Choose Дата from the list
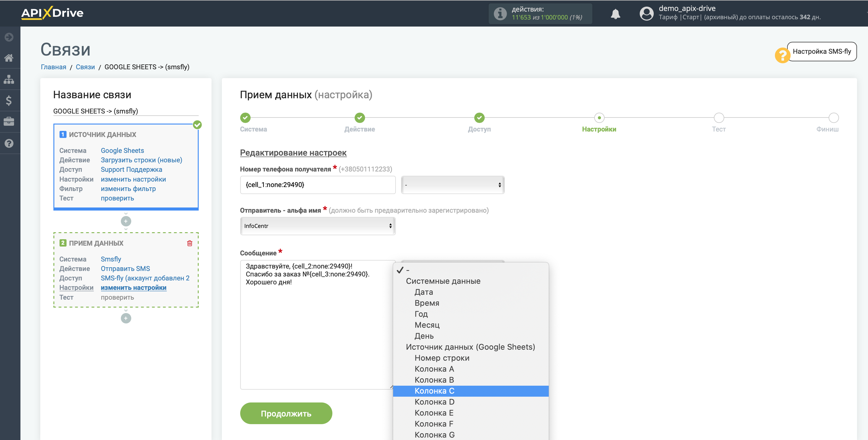Viewport: 868px width, 440px height. 471,292
